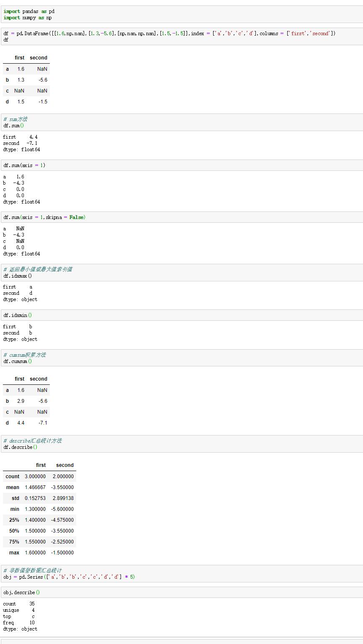Viewport: 363px width, 644px height.
Task: Select the '25%' row label
Action: point(14,520)
